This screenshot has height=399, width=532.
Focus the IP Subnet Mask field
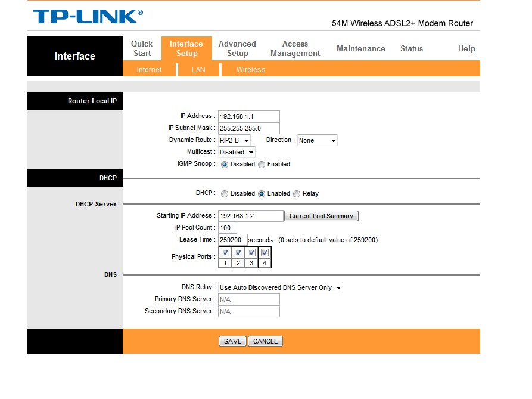[x=248, y=128]
